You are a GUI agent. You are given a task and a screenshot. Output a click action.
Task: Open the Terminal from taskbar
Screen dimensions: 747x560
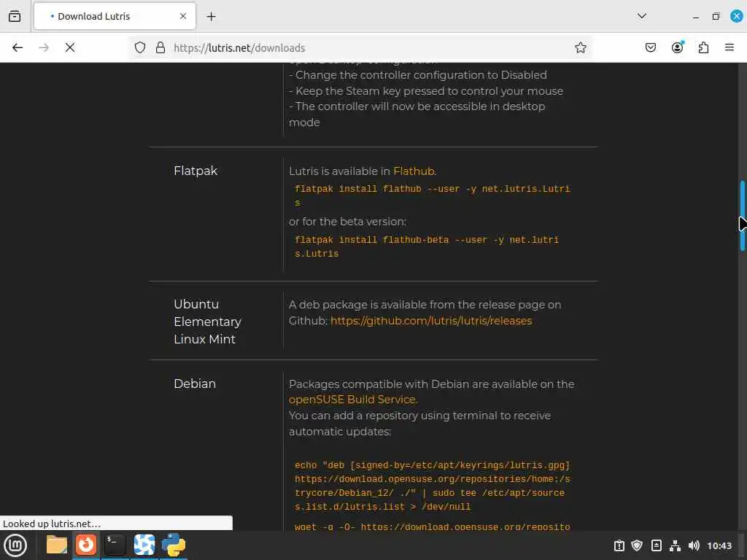point(115,545)
